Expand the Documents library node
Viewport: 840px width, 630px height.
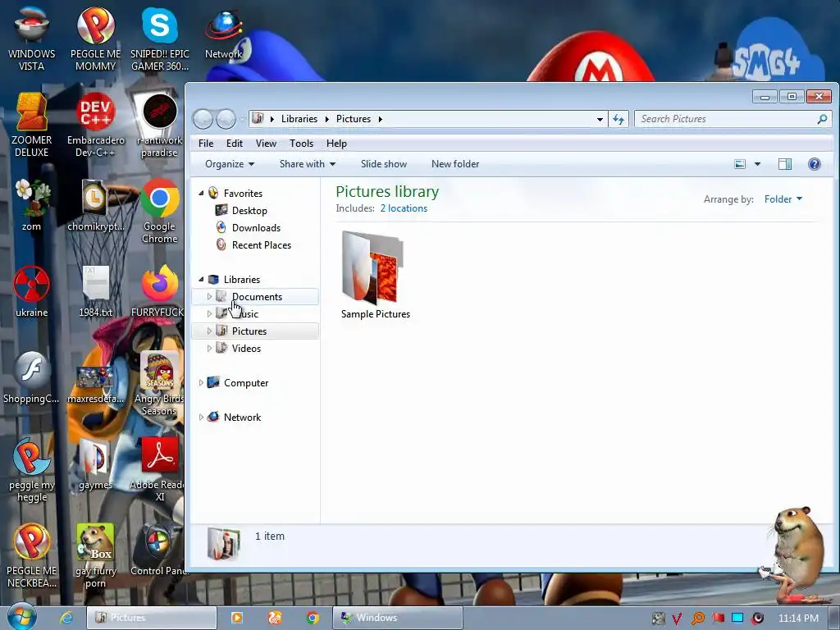pyautogui.click(x=209, y=296)
